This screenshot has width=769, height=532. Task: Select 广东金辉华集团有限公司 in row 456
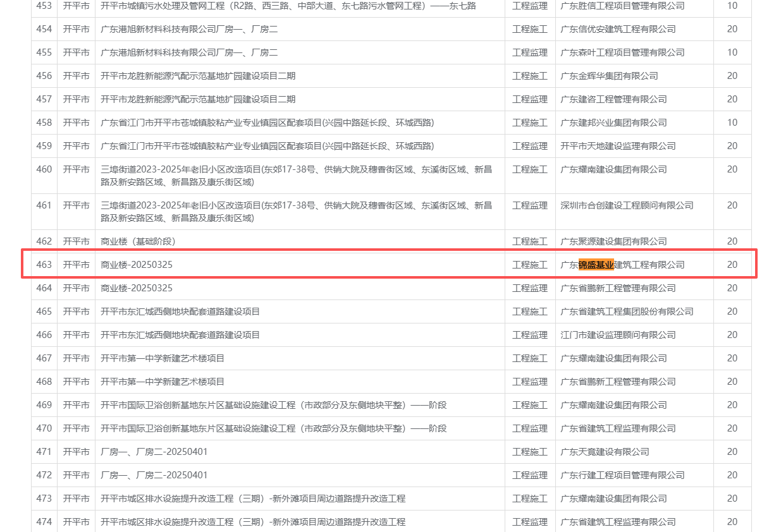click(x=609, y=76)
